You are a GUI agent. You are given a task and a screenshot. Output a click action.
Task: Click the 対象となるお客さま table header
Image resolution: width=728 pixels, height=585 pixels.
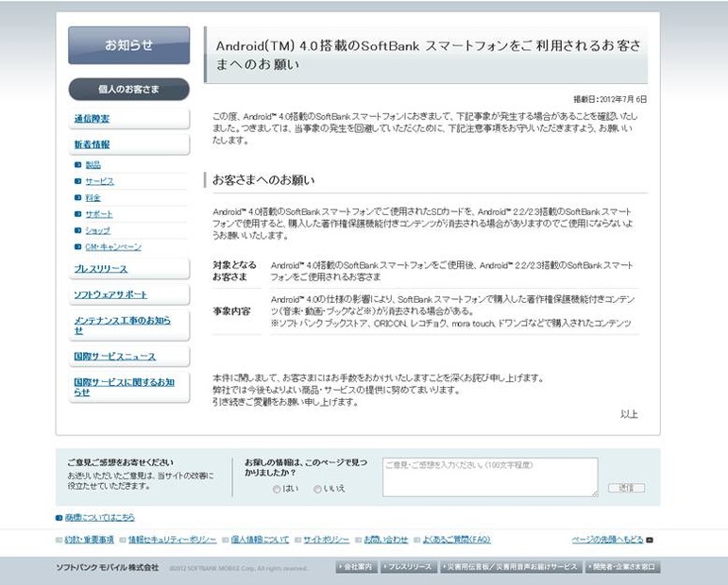(x=235, y=271)
